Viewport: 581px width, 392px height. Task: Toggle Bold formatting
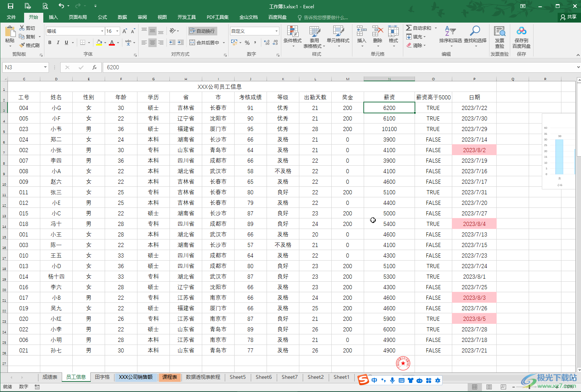click(50, 43)
